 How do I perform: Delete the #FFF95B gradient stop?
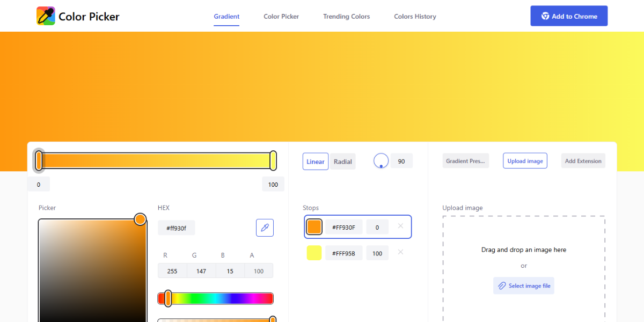pyautogui.click(x=400, y=252)
